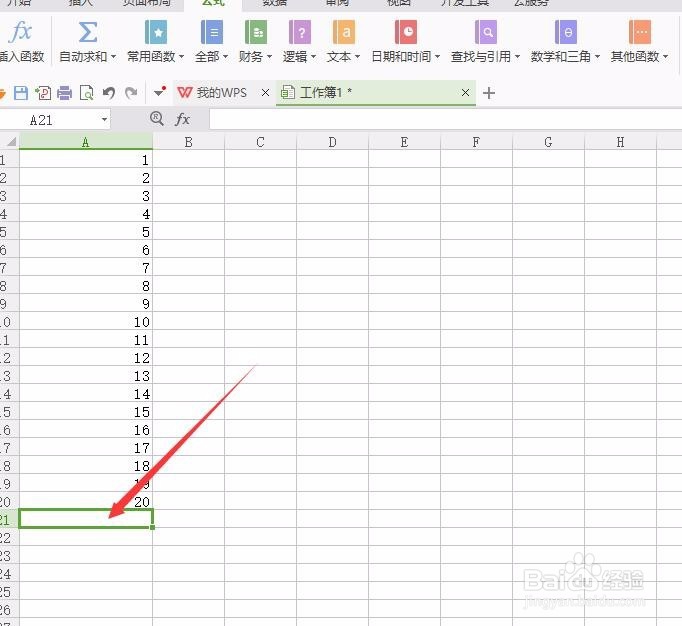Expand the Date and Time (日期和时间) dropdown arrow
The width and height of the screenshot is (682, 626).
(437, 57)
